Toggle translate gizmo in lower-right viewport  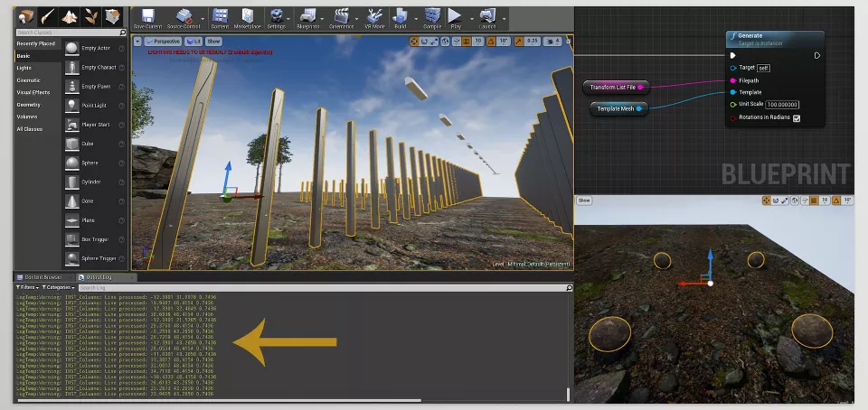point(766,200)
